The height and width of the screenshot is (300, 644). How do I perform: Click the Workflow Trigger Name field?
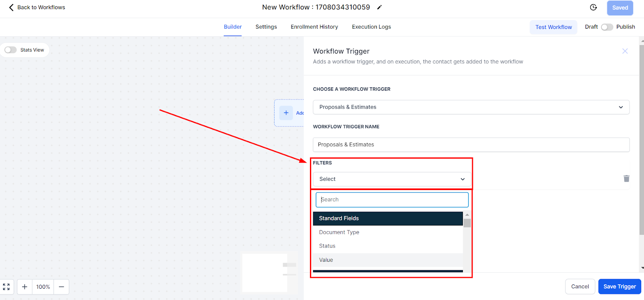tap(471, 145)
